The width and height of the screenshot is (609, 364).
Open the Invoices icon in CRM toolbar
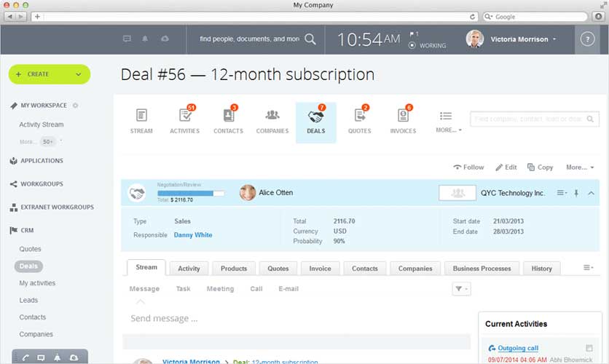[403, 116]
